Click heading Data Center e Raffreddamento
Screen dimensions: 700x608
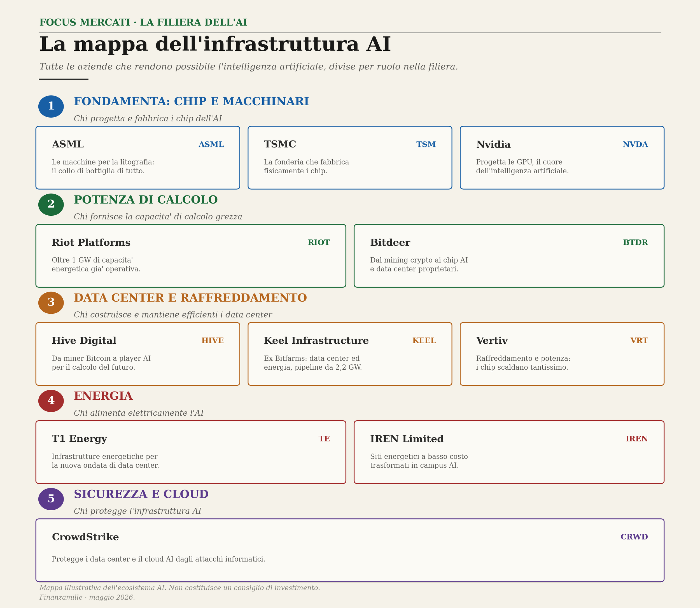point(190,298)
